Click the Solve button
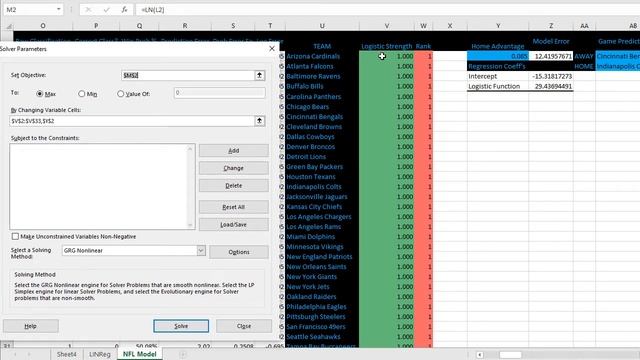Image resolution: width=640 pixels, height=360 pixels. pos(181,326)
